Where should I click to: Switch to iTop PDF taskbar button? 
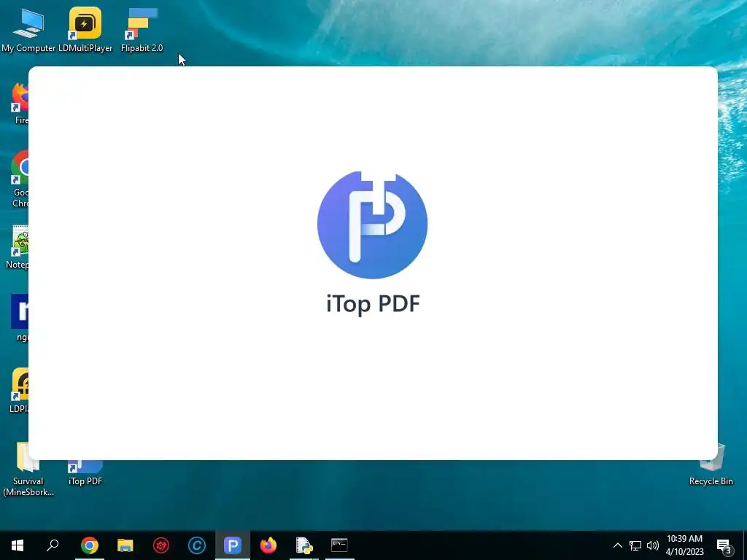pyautogui.click(x=233, y=545)
